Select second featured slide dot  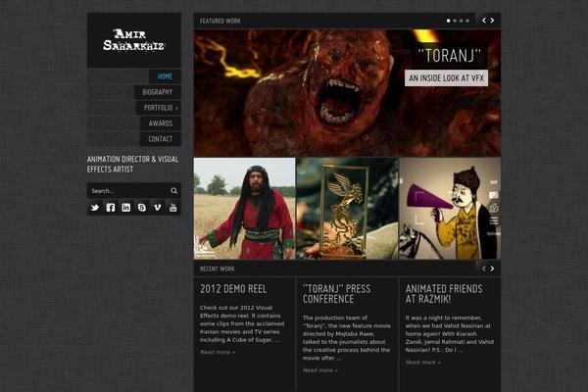455,21
